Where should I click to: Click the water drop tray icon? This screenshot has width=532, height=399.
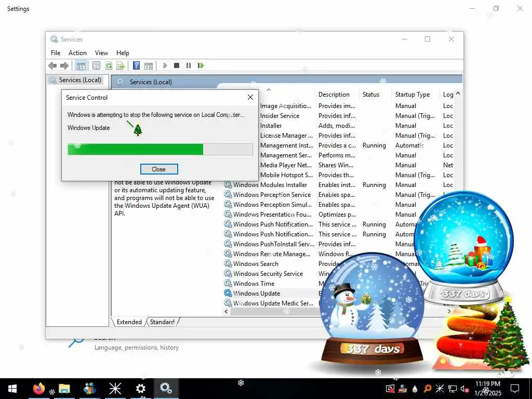click(415, 389)
